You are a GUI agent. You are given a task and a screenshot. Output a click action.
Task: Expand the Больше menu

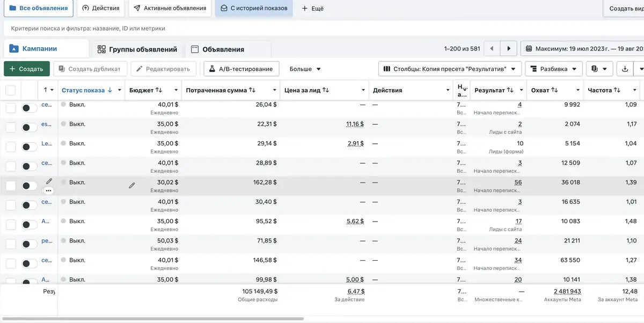(305, 69)
